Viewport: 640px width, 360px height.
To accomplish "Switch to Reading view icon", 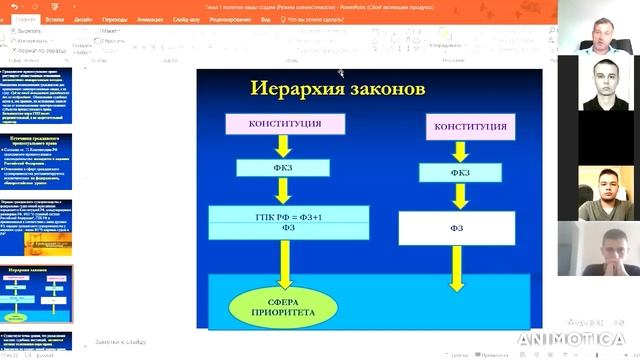I will tap(550, 355).
